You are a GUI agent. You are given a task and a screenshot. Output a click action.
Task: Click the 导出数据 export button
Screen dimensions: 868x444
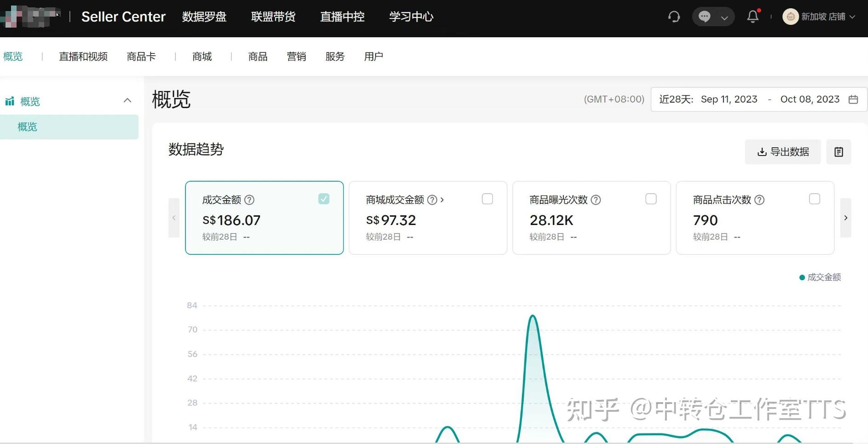click(x=783, y=152)
